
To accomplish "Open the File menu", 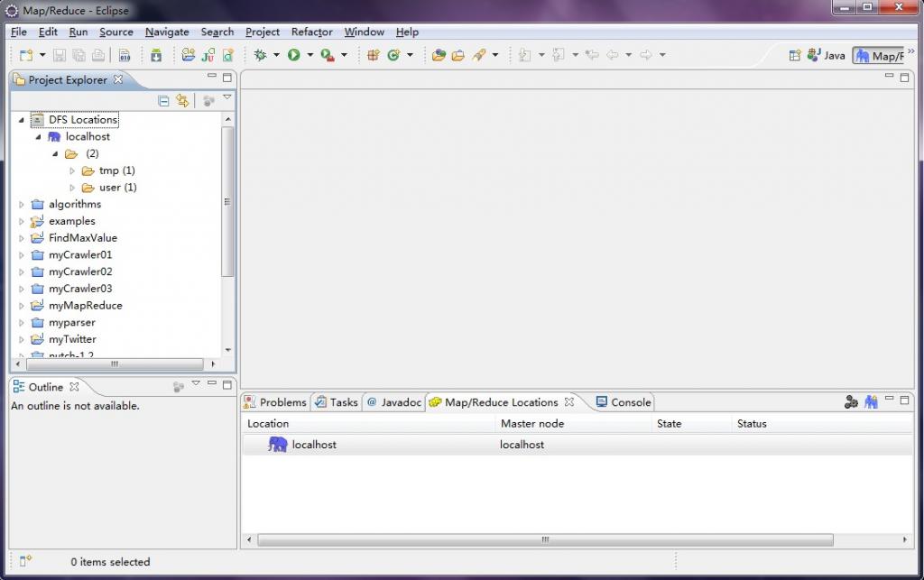I will 19,32.
